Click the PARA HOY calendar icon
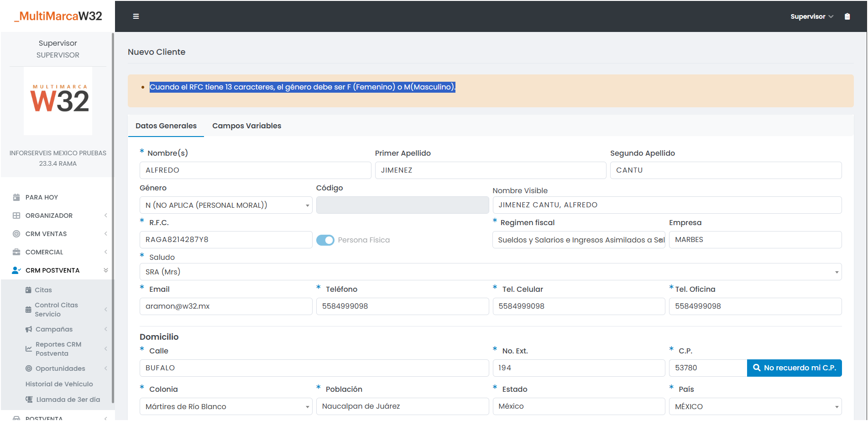 point(16,197)
